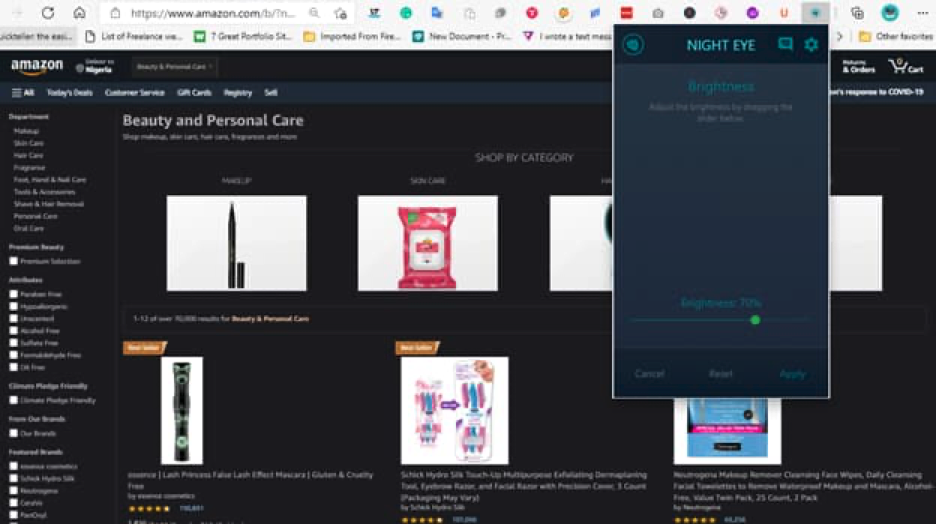The width and height of the screenshot is (936, 524).
Task: Click the Brightness slider handle
Action: [x=755, y=320]
